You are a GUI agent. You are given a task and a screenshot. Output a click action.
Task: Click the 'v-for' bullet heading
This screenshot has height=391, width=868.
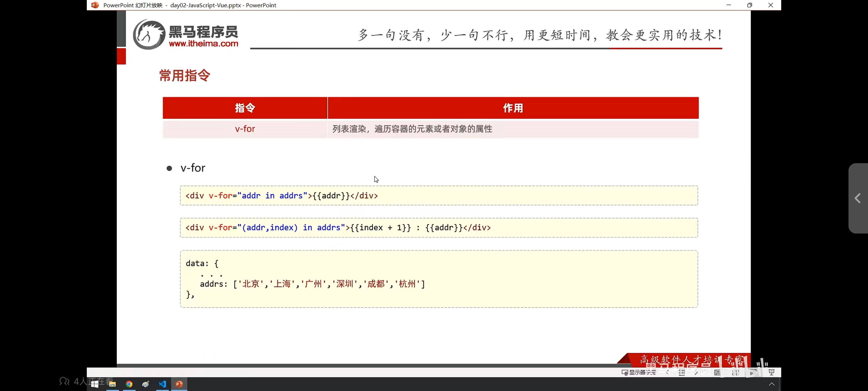(x=193, y=168)
